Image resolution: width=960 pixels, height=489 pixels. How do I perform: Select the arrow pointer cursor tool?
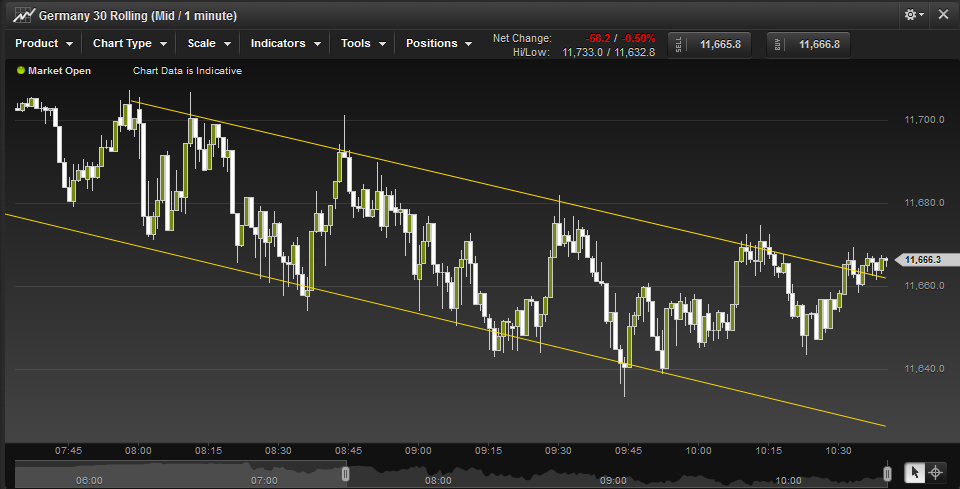(915, 473)
